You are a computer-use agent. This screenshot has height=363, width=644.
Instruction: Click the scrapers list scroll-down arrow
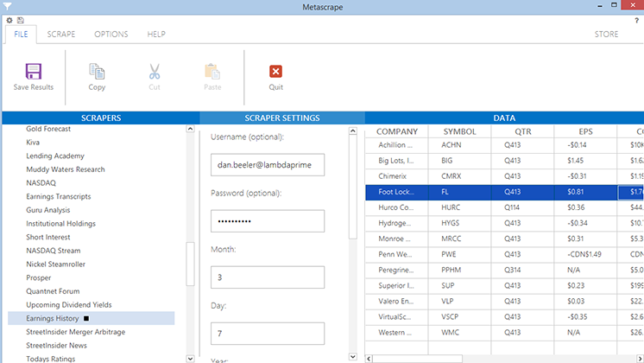click(191, 357)
